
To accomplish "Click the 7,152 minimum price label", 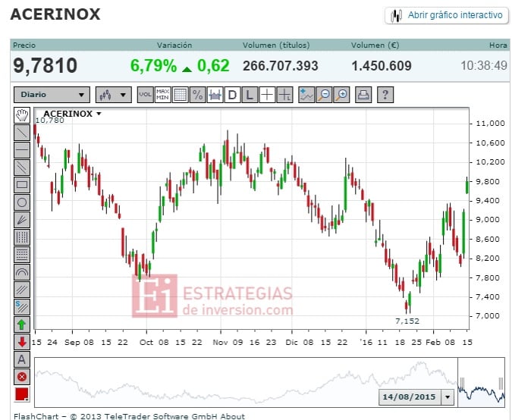I will point(407,321).
